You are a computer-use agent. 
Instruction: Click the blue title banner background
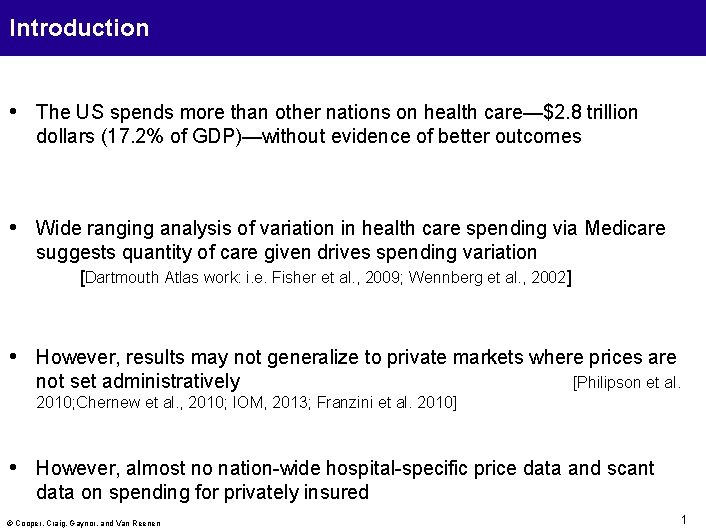[x=353, y=28]
